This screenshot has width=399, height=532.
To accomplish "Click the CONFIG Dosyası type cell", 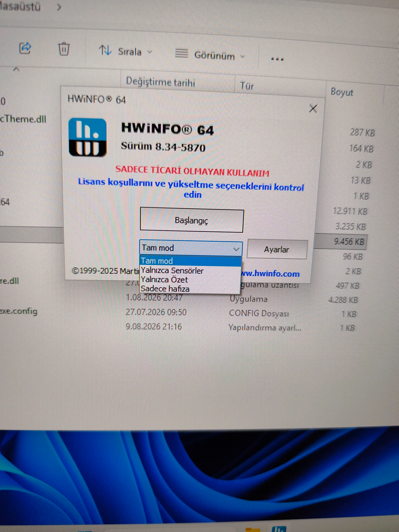I will (259, 313).
